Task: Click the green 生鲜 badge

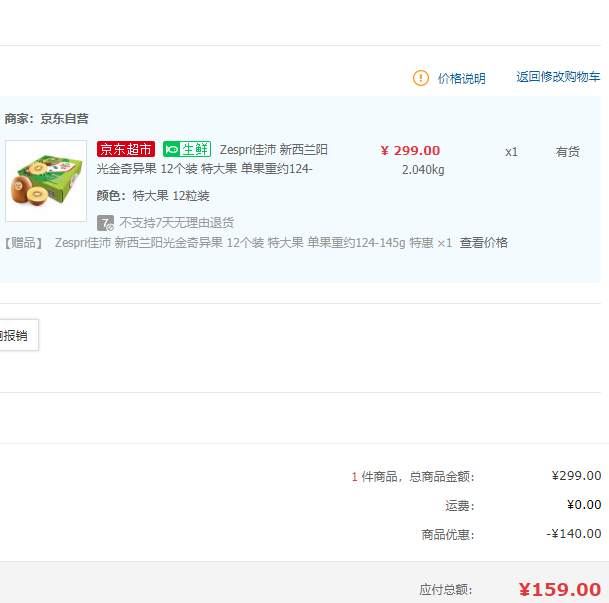Action: coord(187,149)
